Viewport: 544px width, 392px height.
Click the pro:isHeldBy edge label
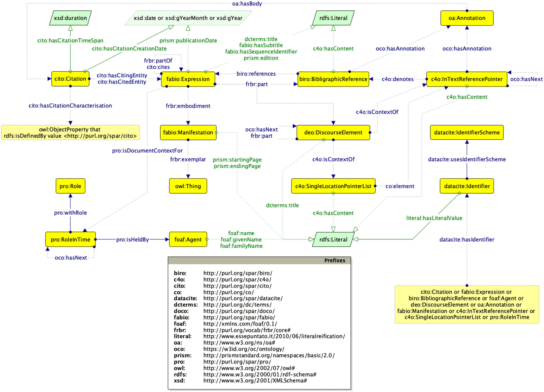132,239
